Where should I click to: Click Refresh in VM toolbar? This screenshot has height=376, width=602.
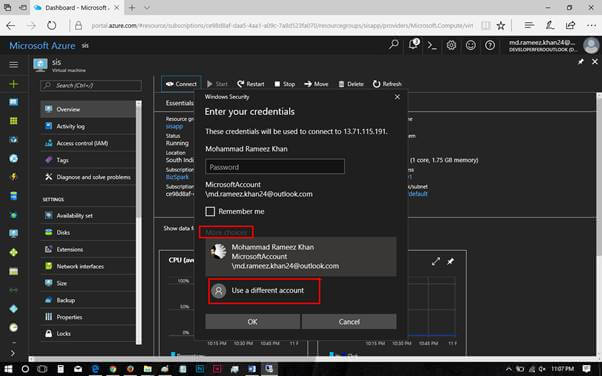[387, 84]
